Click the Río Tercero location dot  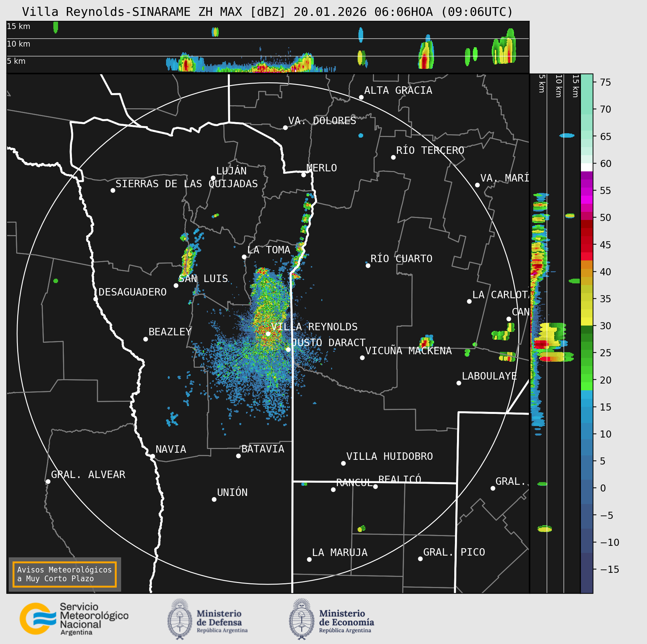pos(393,158)
